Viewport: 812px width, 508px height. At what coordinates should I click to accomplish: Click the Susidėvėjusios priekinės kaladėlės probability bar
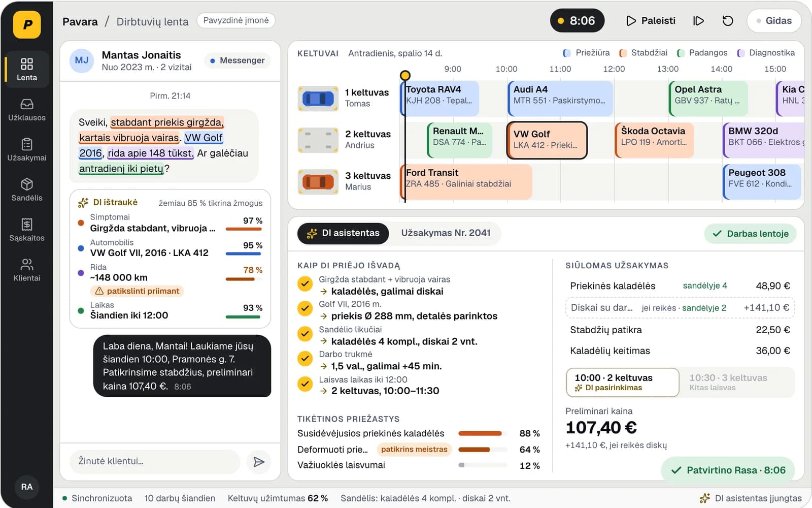pos(483,433)
